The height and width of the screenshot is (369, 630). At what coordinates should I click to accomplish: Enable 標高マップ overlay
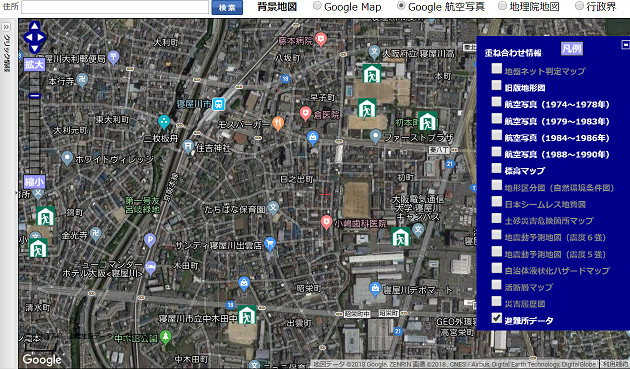(497, 168)
